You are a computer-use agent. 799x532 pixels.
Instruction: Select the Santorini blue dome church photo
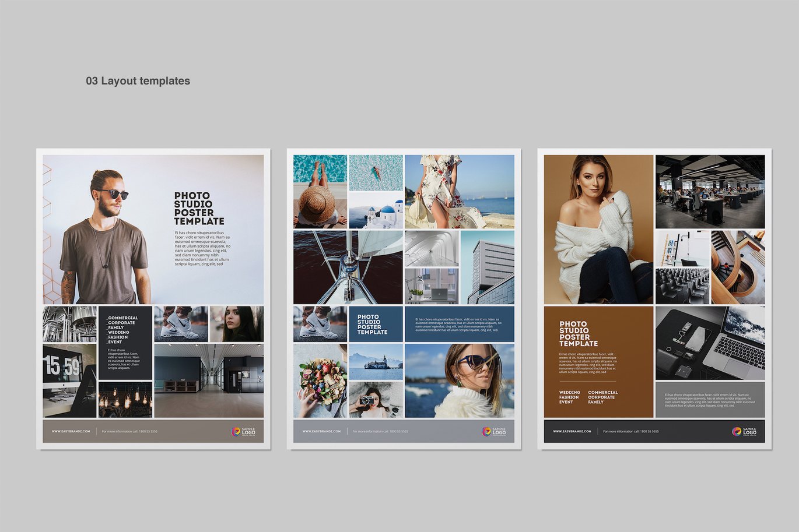pyautogui.click(x=376, y=210)
